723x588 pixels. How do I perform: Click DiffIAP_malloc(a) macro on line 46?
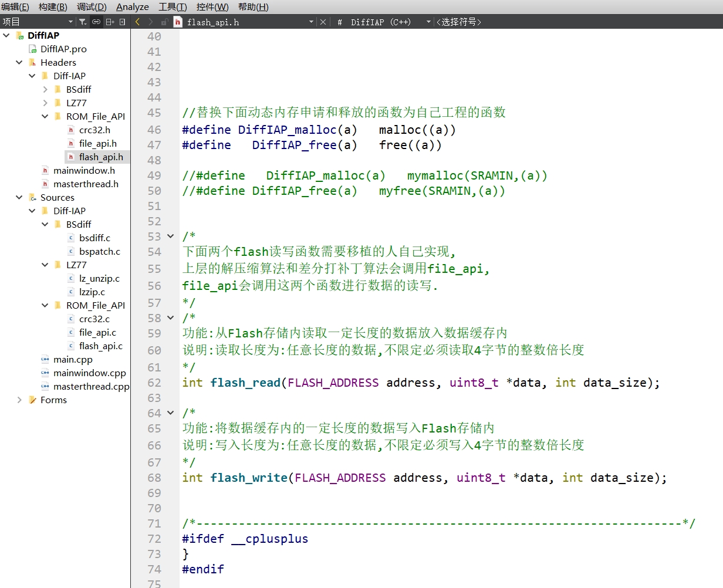pyautogui.click(x=298, y=130)
